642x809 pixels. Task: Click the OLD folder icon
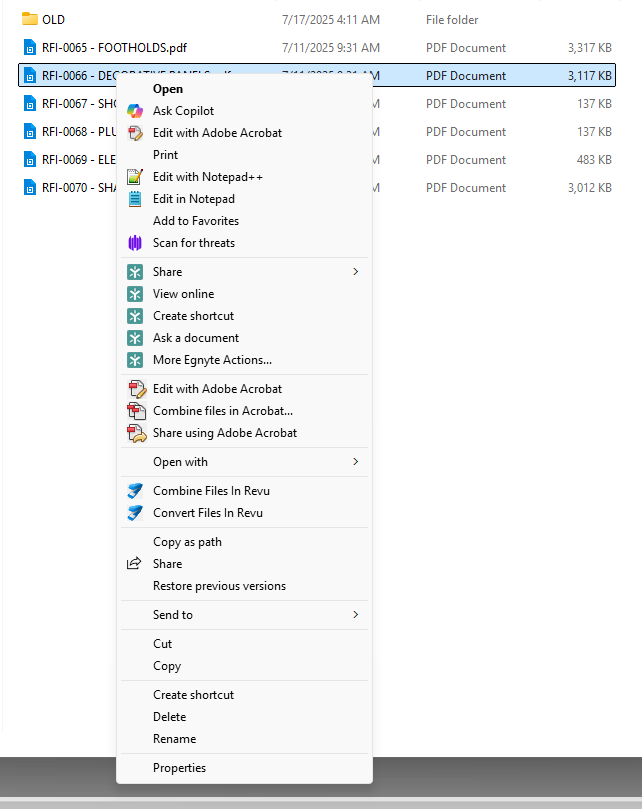coord(30,20)
